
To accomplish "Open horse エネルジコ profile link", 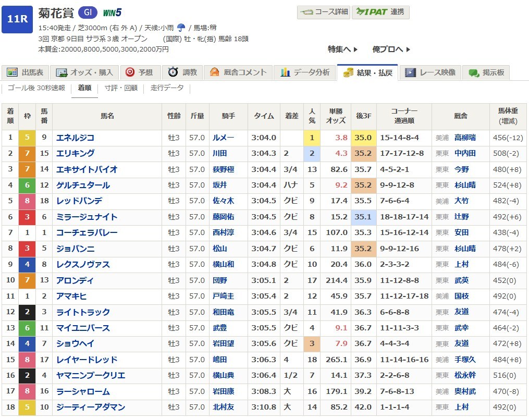I will pyautogui.click(x=75, y=138).
